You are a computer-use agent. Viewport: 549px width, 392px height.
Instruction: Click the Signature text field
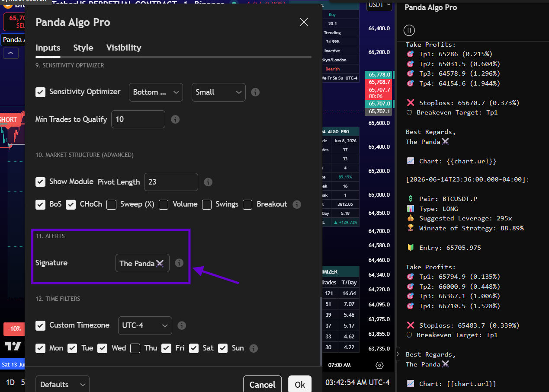tap(142, 263)
